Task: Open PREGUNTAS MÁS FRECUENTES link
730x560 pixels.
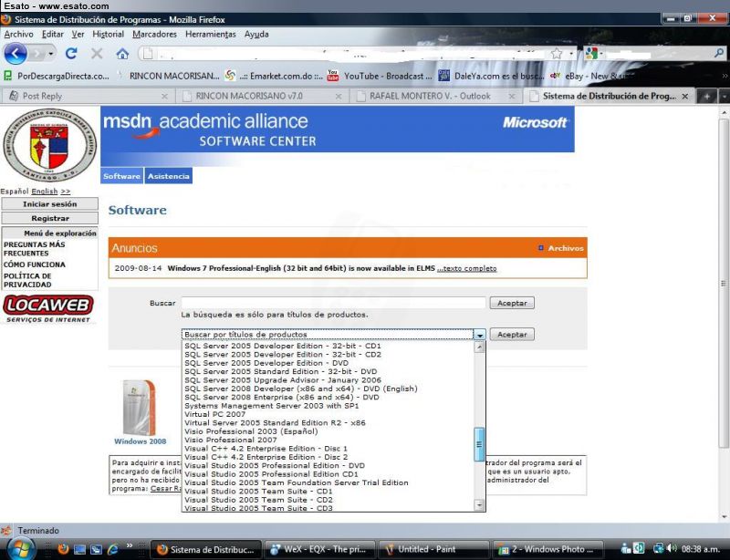Action: point(35,249)
